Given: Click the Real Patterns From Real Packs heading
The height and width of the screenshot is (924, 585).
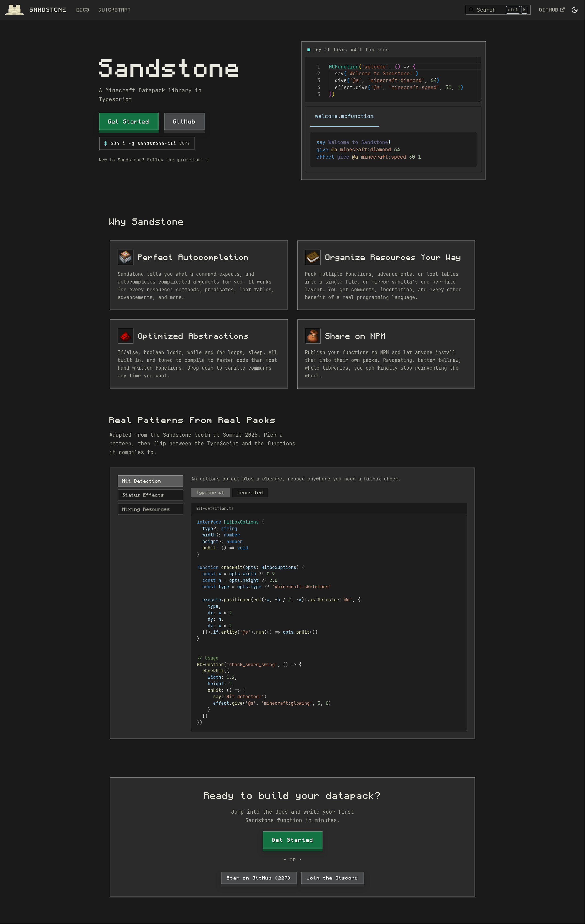Looking at the screenshot, I should point(192,420).
